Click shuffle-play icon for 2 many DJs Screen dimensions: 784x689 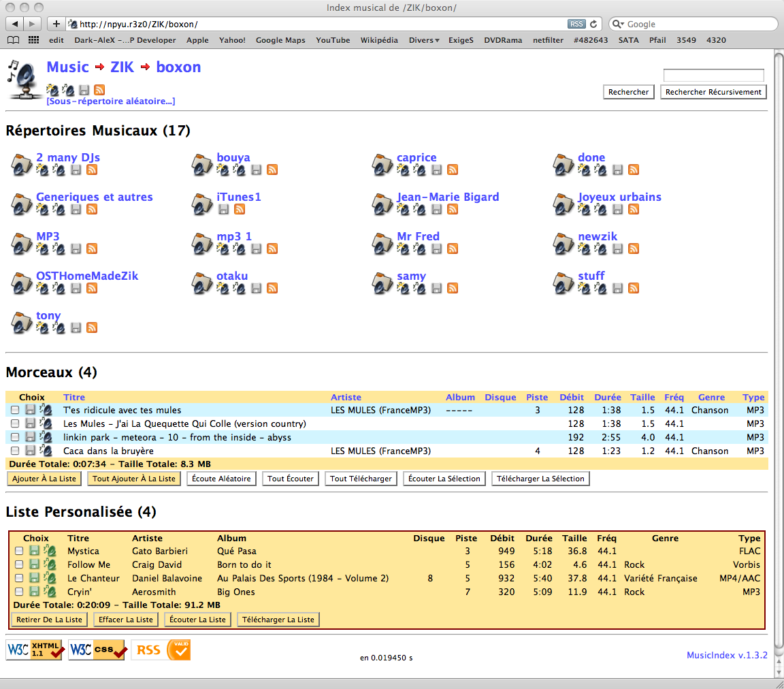pyautogui.click(x=42, y=170)
